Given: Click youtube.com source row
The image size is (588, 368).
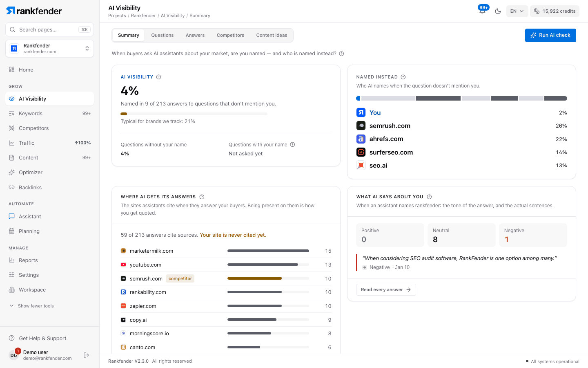Looking at the screenshot, I should [226, 265].
